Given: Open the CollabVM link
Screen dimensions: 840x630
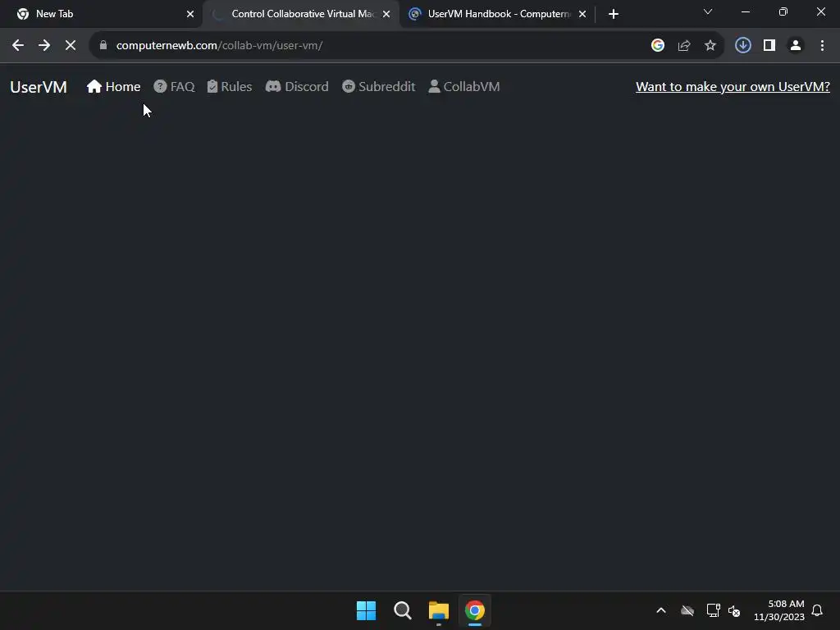Looking at the screenshot, I should click(464, 87).
